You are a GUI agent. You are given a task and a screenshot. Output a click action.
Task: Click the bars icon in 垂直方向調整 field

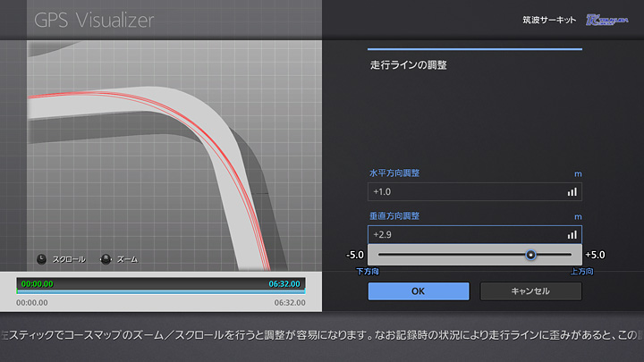point(572,234)
